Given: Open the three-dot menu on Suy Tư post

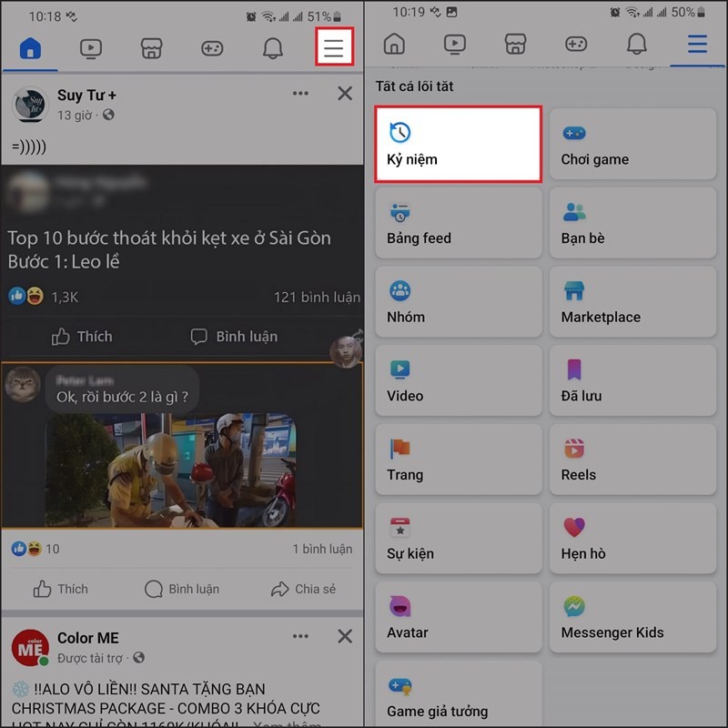Looking at the screenshot, I should pos(300,94).
